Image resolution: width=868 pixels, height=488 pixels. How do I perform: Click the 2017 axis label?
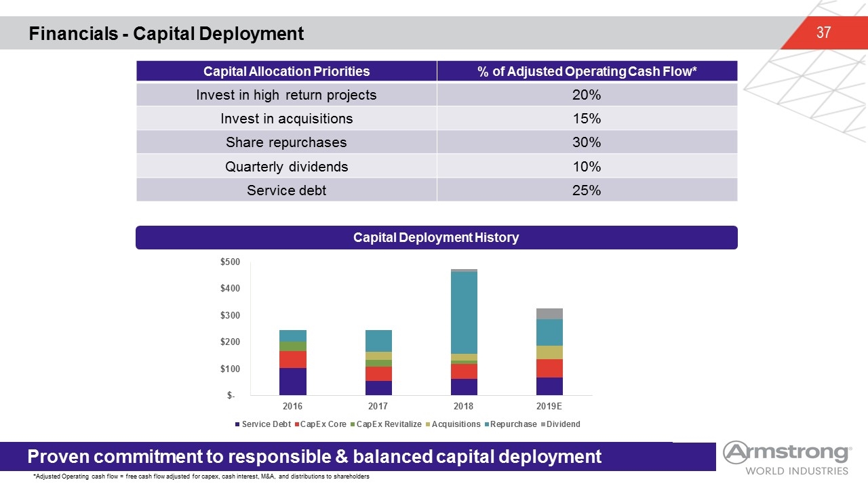tap(378, 405)
